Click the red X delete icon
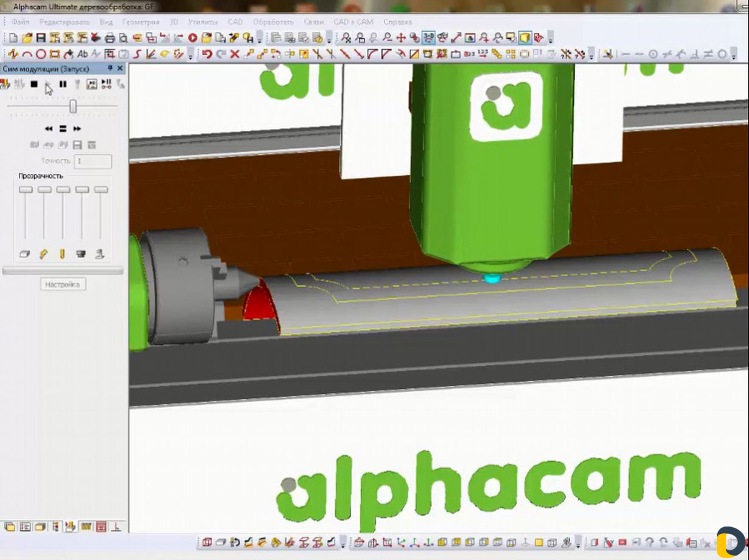This screenshot has width=749, height=560. pyautogui.click(x=235, y=54)
